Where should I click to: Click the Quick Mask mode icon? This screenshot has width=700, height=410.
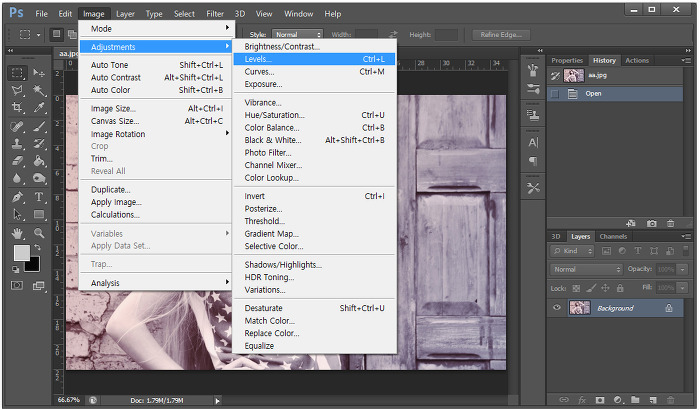point(17,285)
